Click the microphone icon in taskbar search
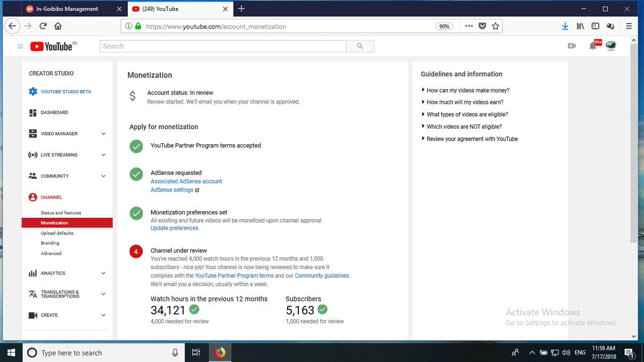The image size is (644, 362). 175,352
